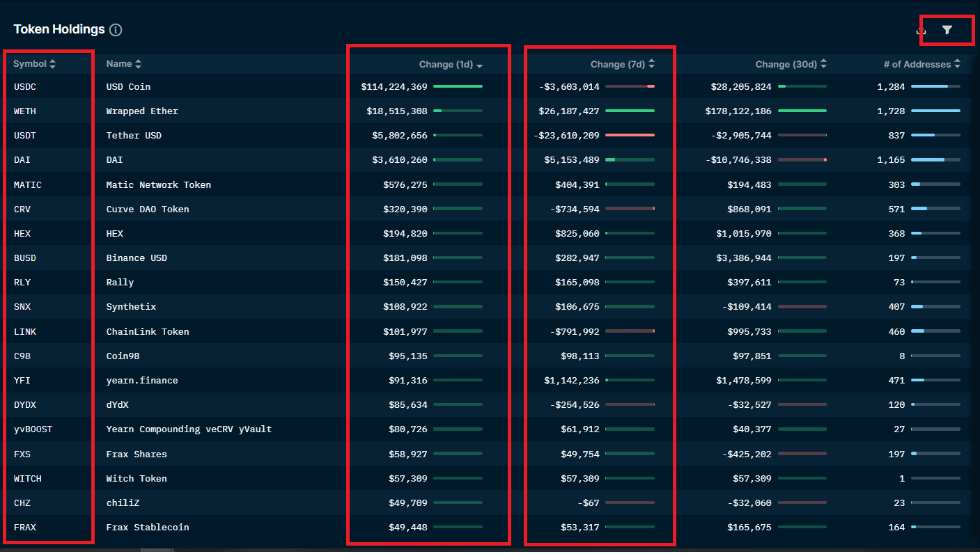Viewport: 980px width, 554px height.
Task: Show the info tooltip next to Token Holdings
Action: (x=116, y=30)
